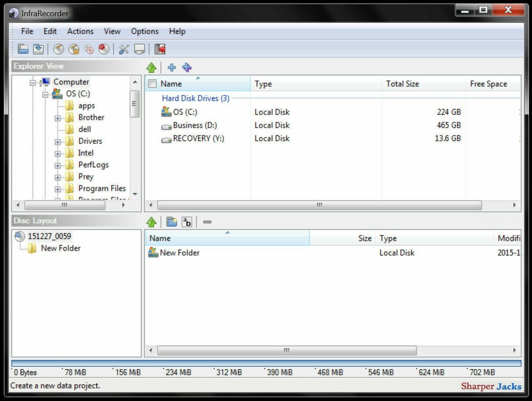Screen dimensions: 532x401
Task: Add selected file with the blue plus icon
Action: pyautogui.click(x=171, y=68)
